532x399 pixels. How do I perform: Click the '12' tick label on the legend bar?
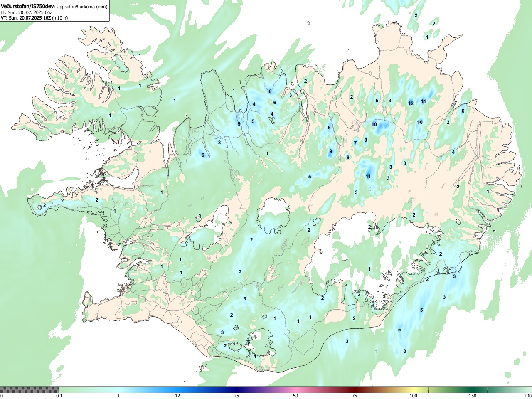[177, 396]
